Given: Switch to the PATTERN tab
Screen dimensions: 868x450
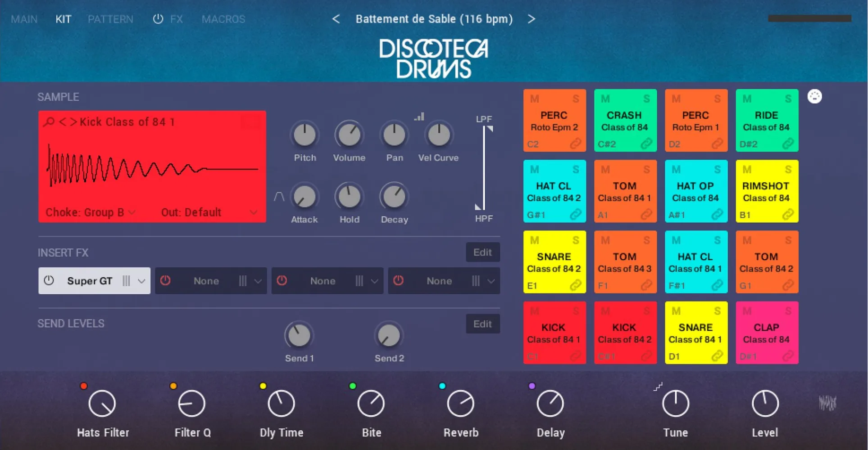Looking at the screenshot, I should [x=110, y=19].
